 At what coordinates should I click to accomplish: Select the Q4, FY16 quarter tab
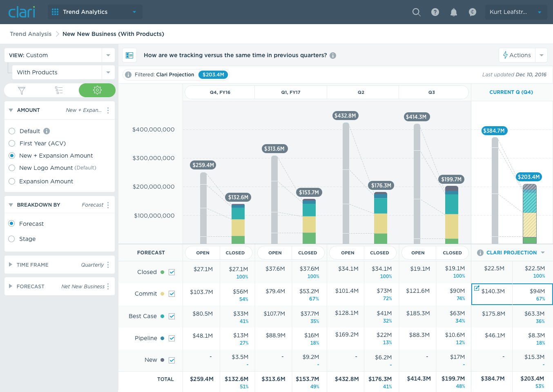220,92
